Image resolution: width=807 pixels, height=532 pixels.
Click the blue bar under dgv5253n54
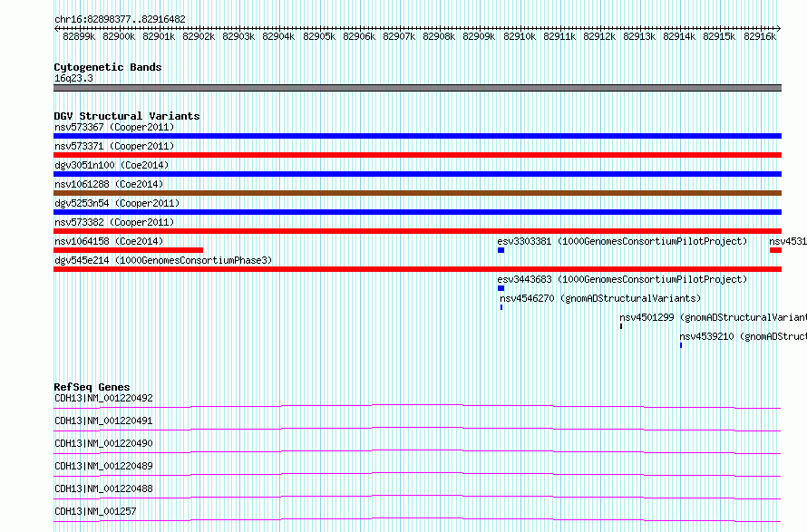coord(417,212)
